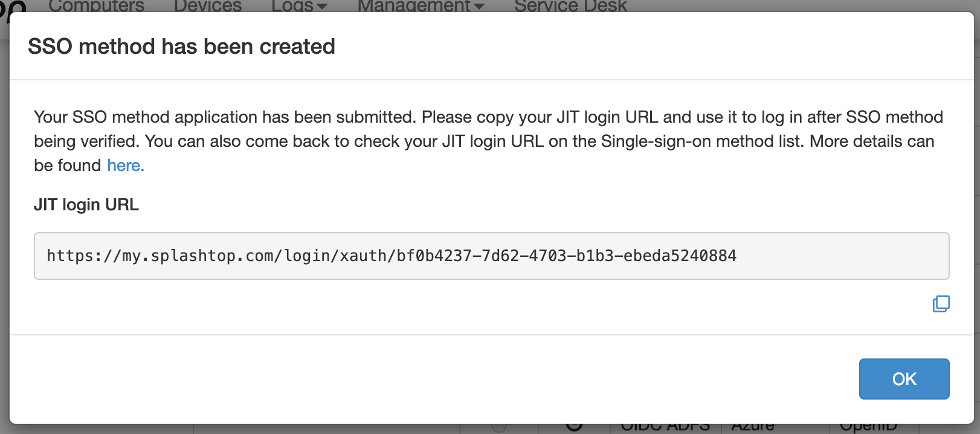Click the dialog's instruction paragraph text
This screenshot has width=980, height=434.
tap(488, 141)
